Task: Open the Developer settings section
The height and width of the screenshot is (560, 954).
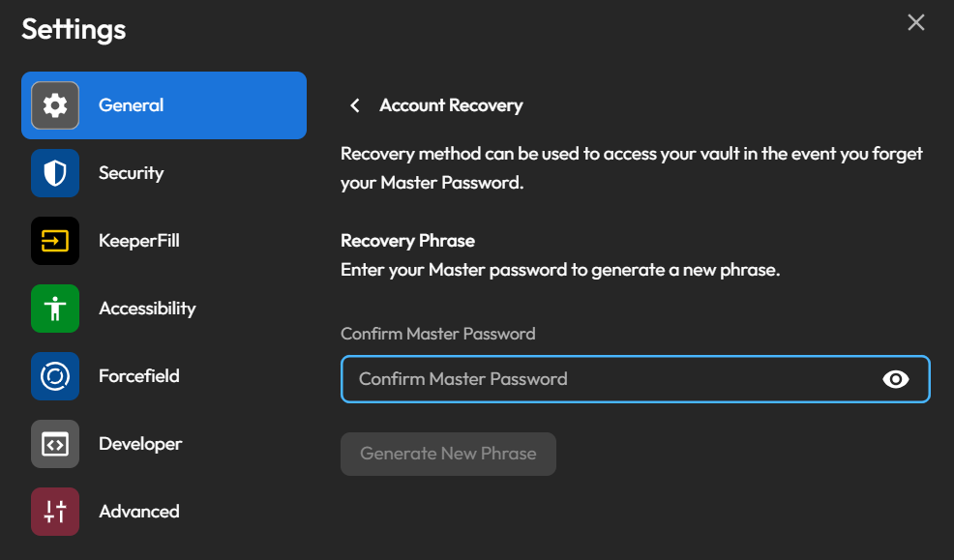Action: [164, 444]
